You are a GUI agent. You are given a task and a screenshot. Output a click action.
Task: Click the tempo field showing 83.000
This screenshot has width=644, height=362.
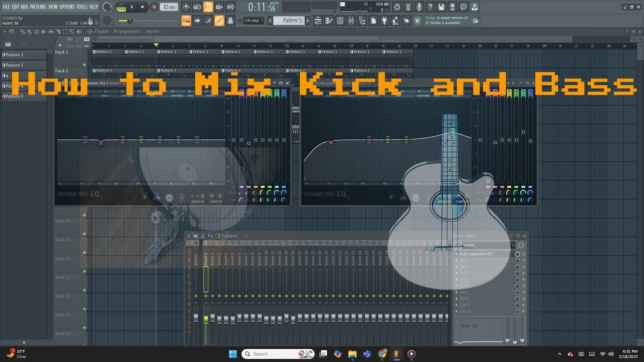point(169,7)
